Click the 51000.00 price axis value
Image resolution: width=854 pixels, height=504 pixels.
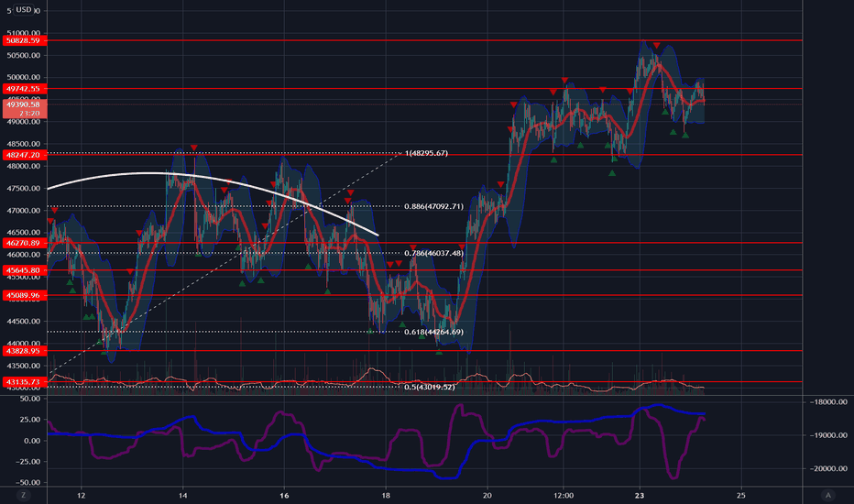(24, 33)
